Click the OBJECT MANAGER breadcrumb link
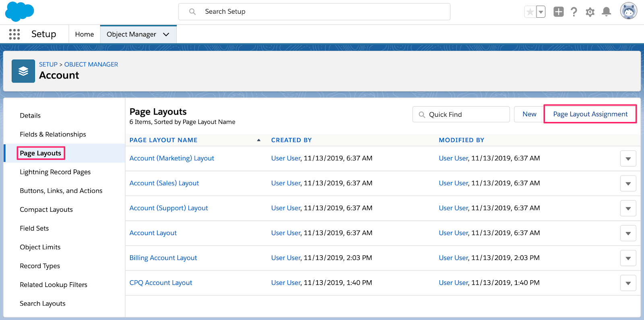Screen dimensions: 644x320 91,64
